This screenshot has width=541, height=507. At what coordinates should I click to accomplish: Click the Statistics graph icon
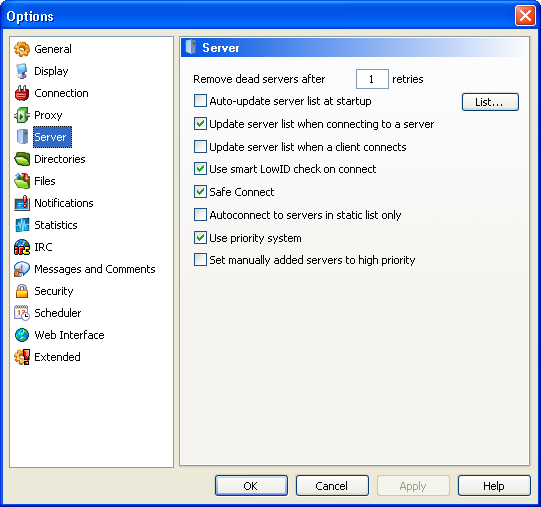tap(22, 225)
